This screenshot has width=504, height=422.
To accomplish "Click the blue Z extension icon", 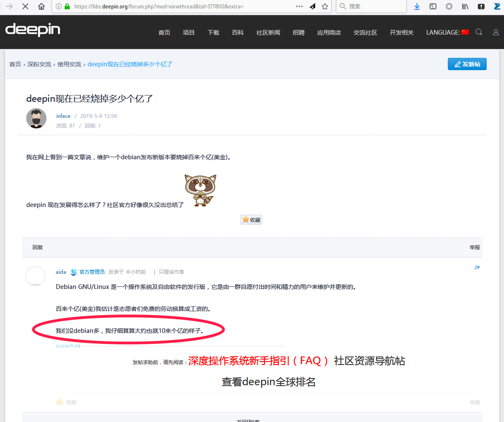I will click(x=497, y=6).
